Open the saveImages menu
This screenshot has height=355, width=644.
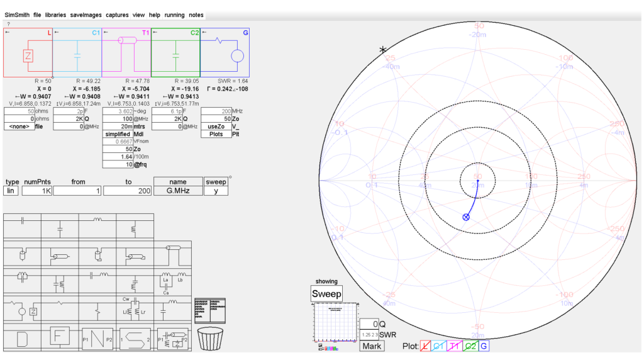click(86, 15)
